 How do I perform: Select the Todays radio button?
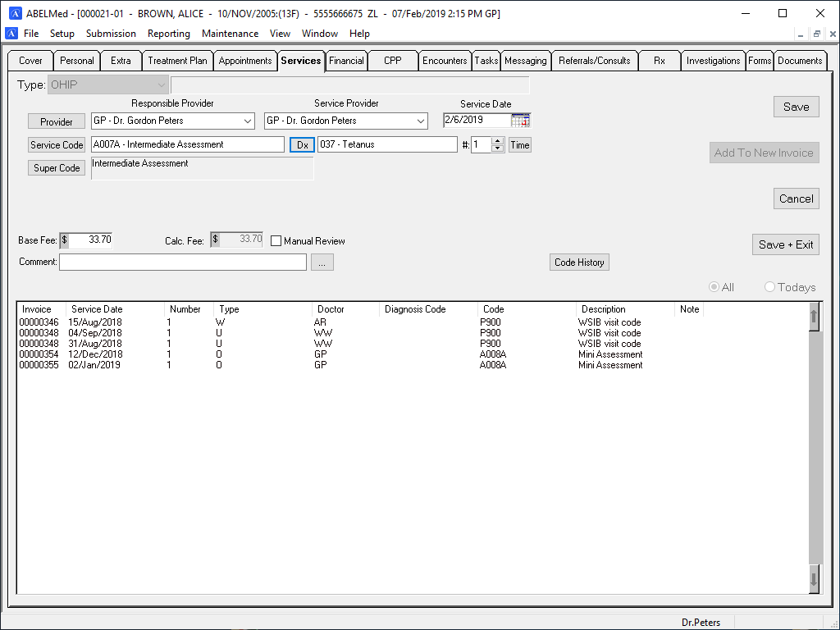pyautogui.click(x=769, y=287)
